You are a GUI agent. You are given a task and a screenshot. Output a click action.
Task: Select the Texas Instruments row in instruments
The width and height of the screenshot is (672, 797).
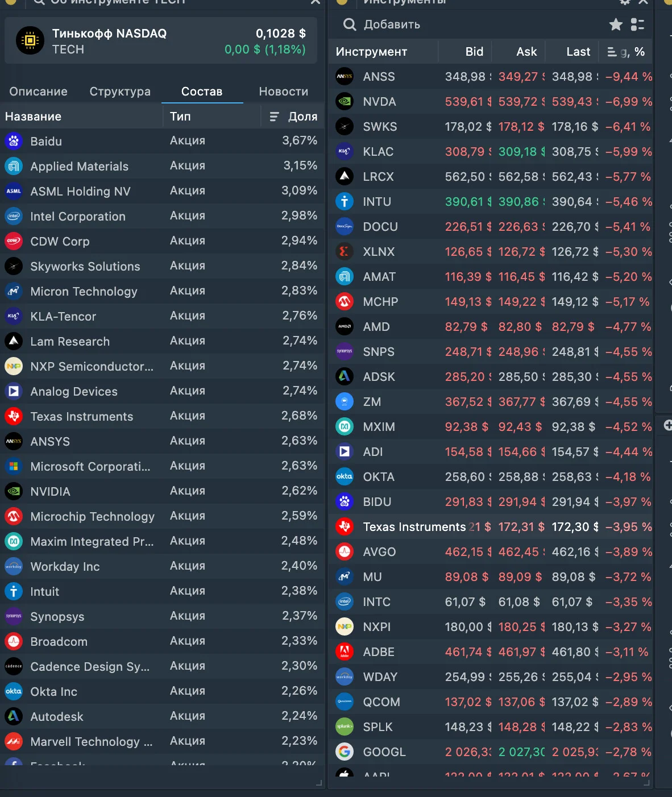point(491,526)
